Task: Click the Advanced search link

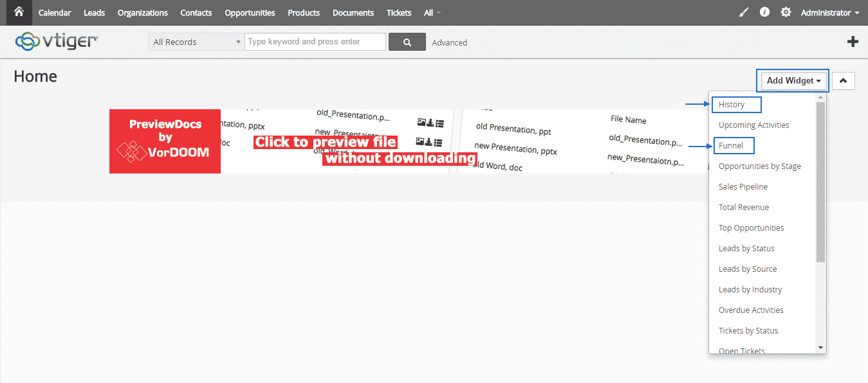Action: click(449, 43)
